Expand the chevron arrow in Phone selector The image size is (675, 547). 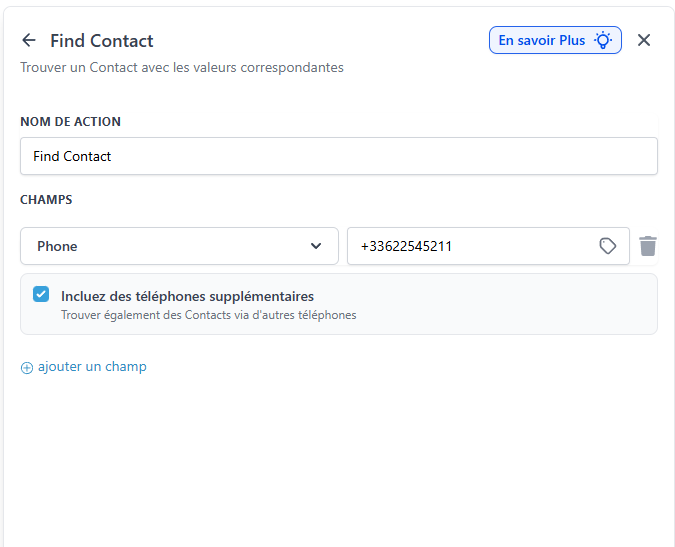[x=316, y=246]
